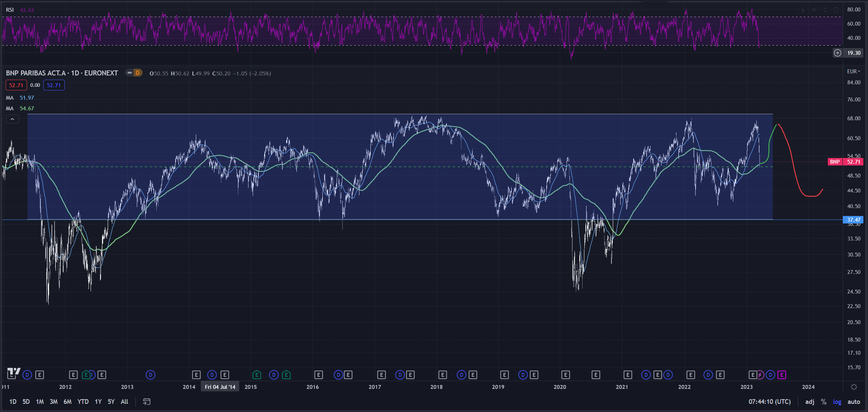Open the 2019 dividend marker
The image size is (868, 412).
(x=523, y=375)
